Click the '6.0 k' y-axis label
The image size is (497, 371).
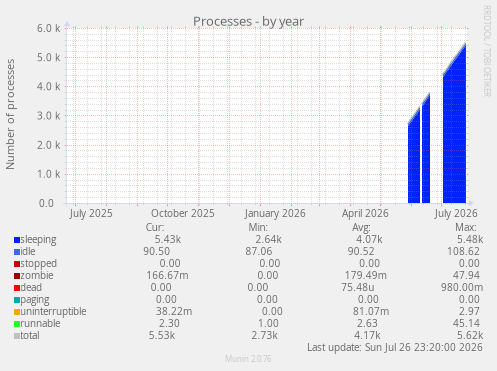tap(49, 28)
